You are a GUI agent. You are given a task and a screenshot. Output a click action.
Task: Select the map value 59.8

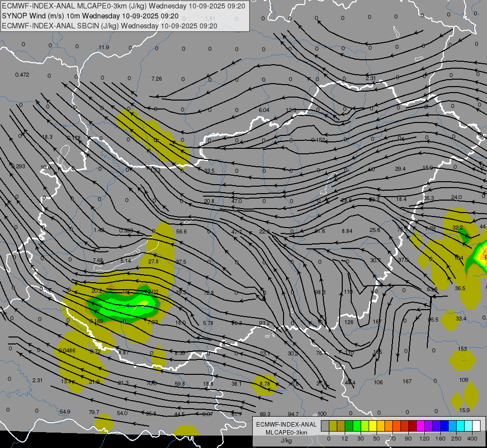(x=180, y=384)
